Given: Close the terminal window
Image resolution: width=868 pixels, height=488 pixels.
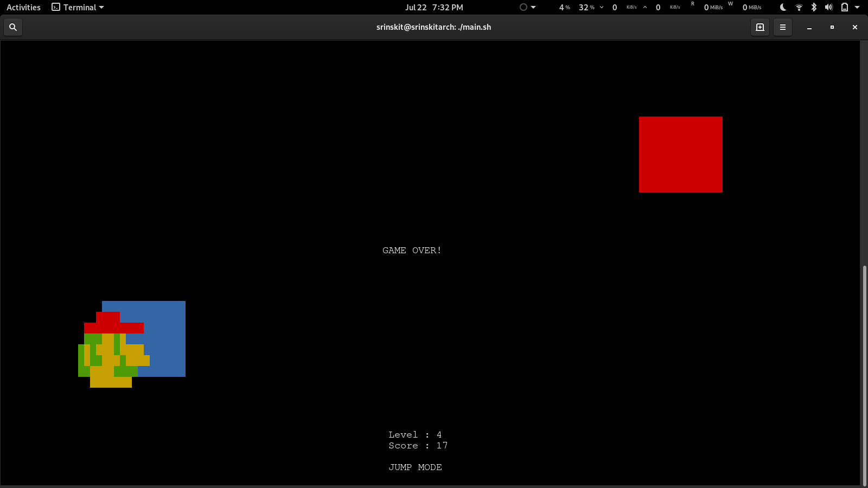Looking at the screenshot, I should click(854, 27).
